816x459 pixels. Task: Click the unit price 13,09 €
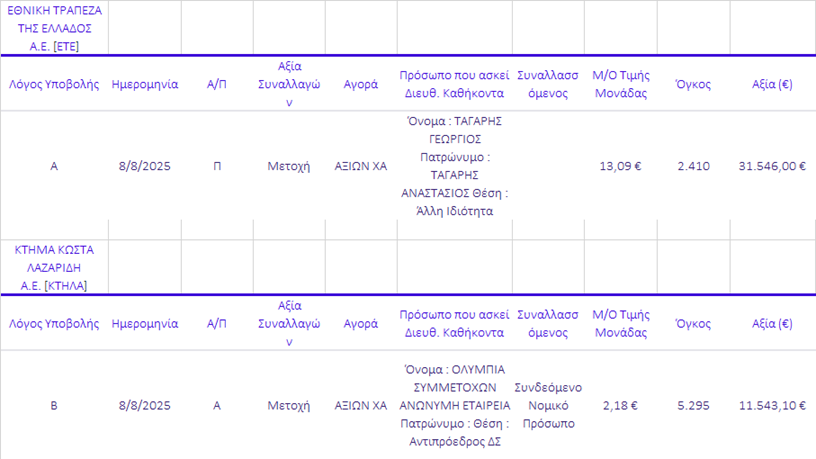click(620, 166)
